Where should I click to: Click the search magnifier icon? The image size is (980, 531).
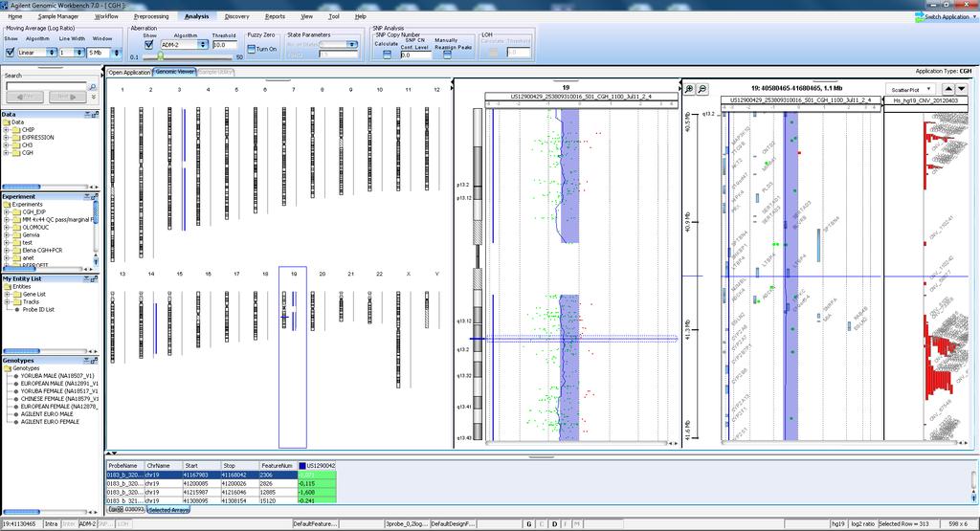pyautogui.click(x=93, y=86)
